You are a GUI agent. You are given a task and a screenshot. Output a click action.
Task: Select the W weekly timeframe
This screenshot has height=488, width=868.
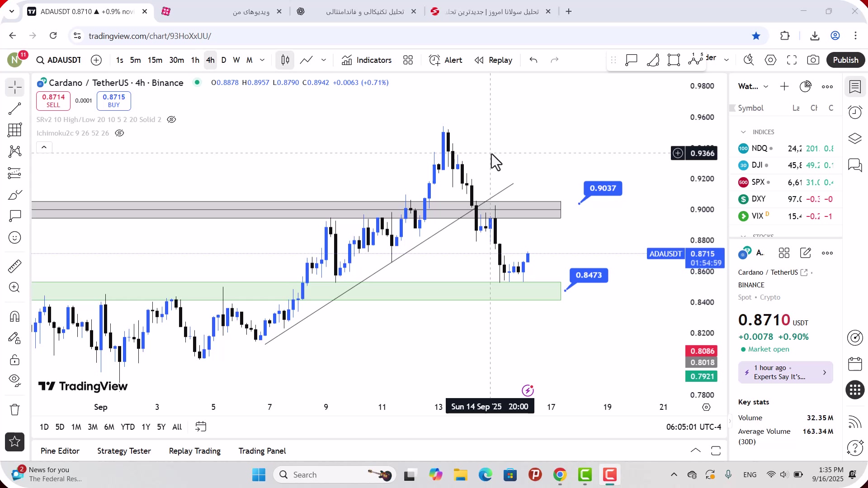236,60
